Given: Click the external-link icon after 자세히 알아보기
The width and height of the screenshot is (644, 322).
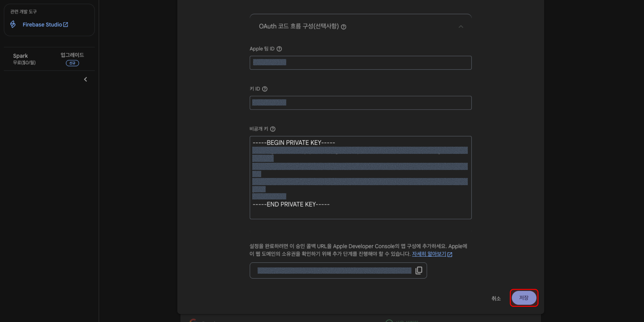Looking at the screenshot, I should [x=450, y=254].
